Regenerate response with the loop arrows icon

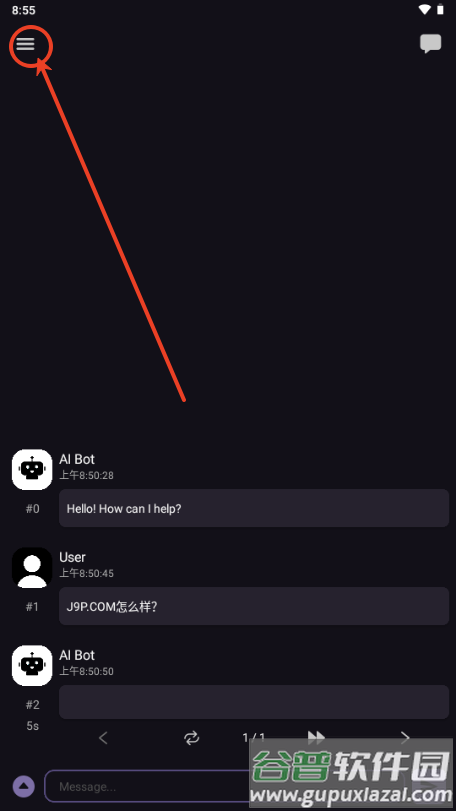point(192,738)
